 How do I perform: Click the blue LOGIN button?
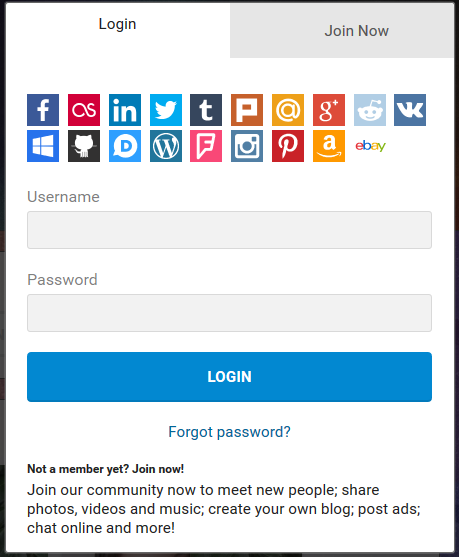pyautogui.click(x=230, y=377)
